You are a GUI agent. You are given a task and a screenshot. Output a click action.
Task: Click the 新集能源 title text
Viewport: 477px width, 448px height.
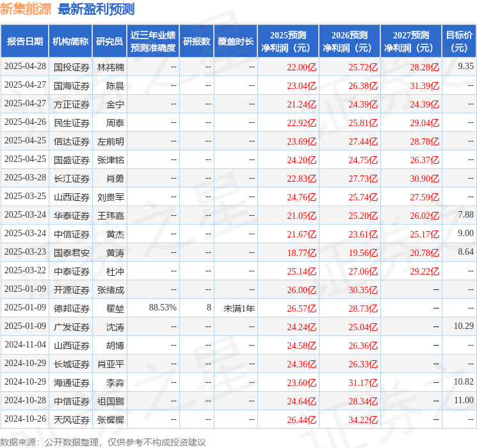click(26, 9)
